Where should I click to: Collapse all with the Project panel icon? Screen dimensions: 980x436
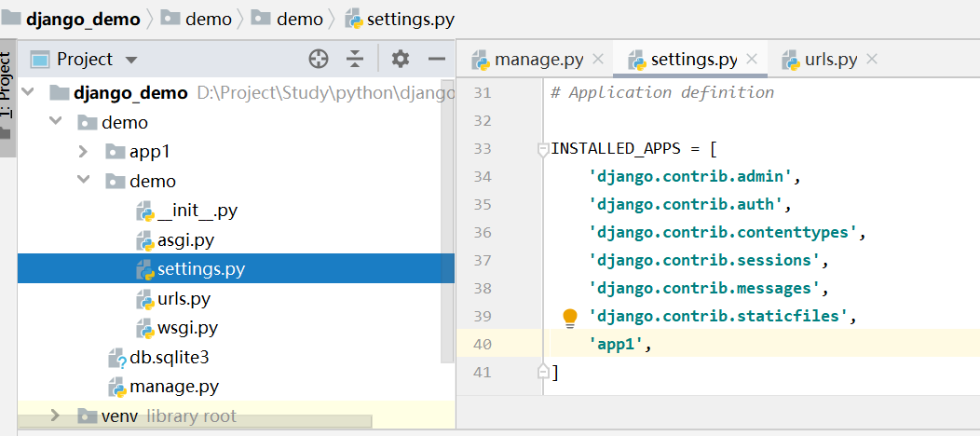point(355,60)
